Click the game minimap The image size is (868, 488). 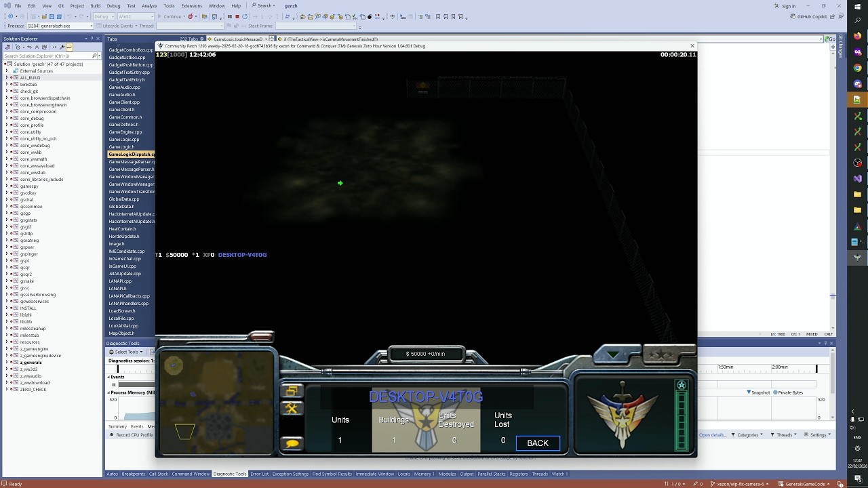click(216, 403)
